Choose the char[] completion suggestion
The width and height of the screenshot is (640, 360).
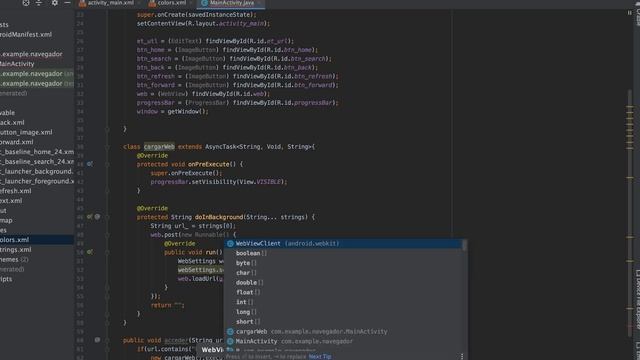coord(342,273)
